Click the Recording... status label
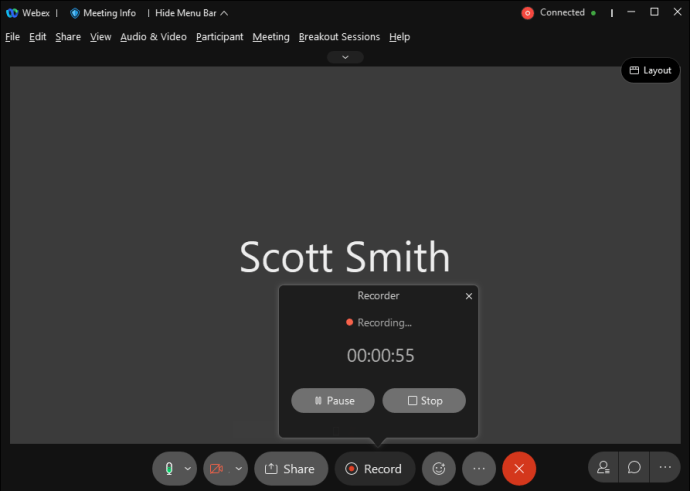690x491 pixels. tap(385, 322)
